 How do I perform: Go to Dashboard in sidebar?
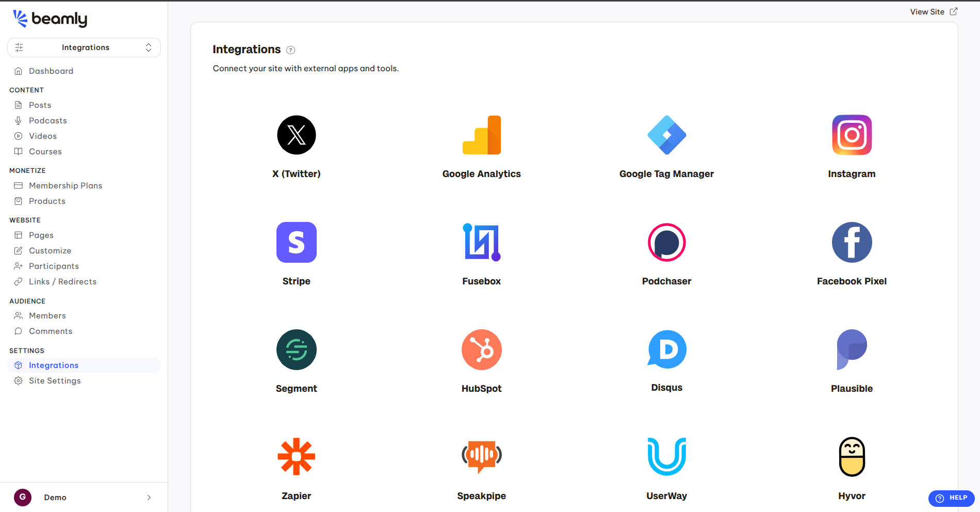click(84, 71)
